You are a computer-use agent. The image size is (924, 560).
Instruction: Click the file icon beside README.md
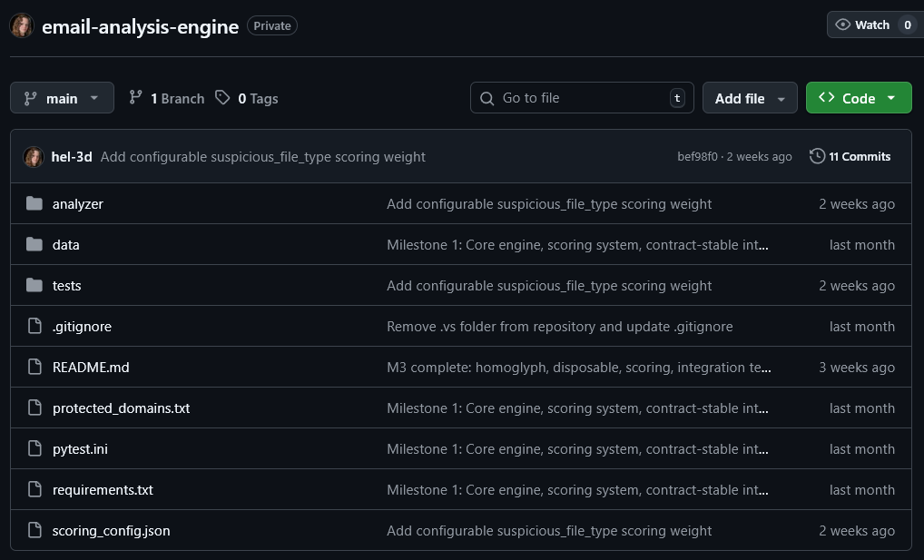pyautogui.click(x=34, y=367)
